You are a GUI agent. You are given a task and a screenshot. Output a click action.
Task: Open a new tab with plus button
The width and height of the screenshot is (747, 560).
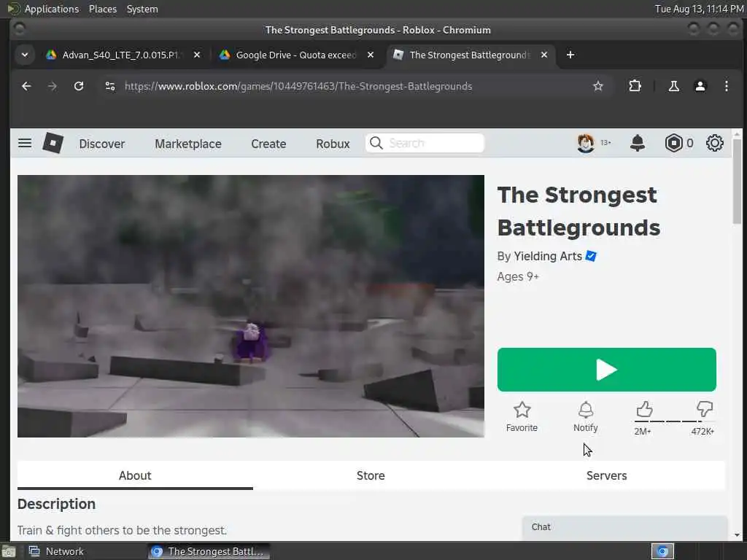pos(570,55)
